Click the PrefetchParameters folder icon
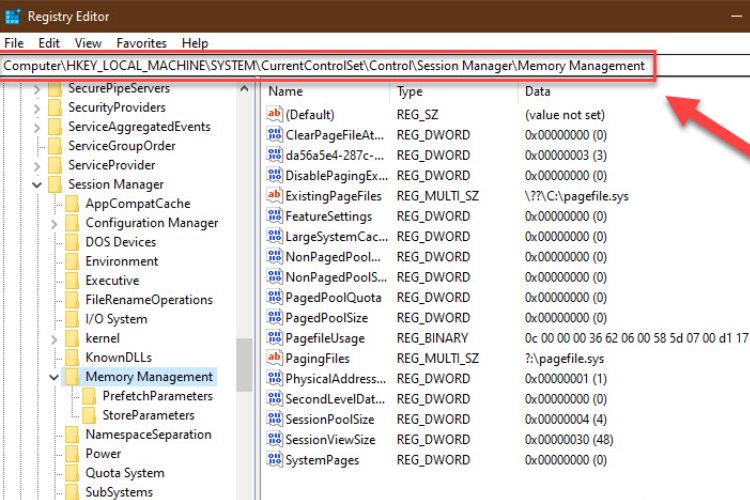Screen dimensions: 750x500 (x=89, y=396)
